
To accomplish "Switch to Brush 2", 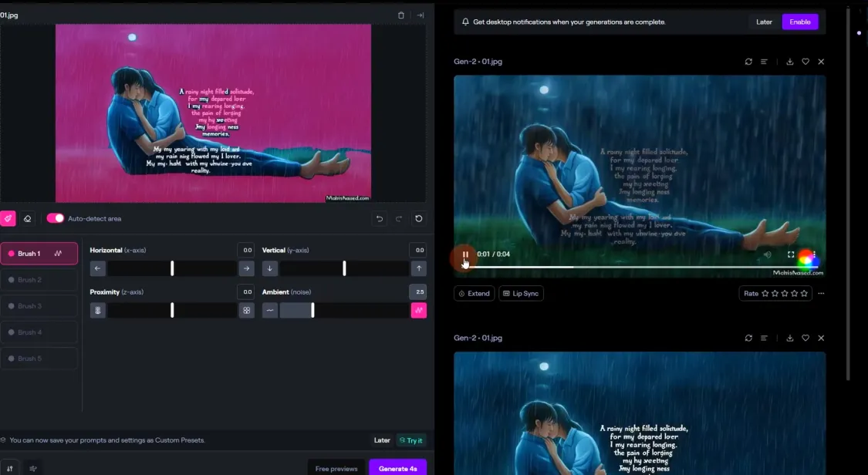I will tap(39, 280).
